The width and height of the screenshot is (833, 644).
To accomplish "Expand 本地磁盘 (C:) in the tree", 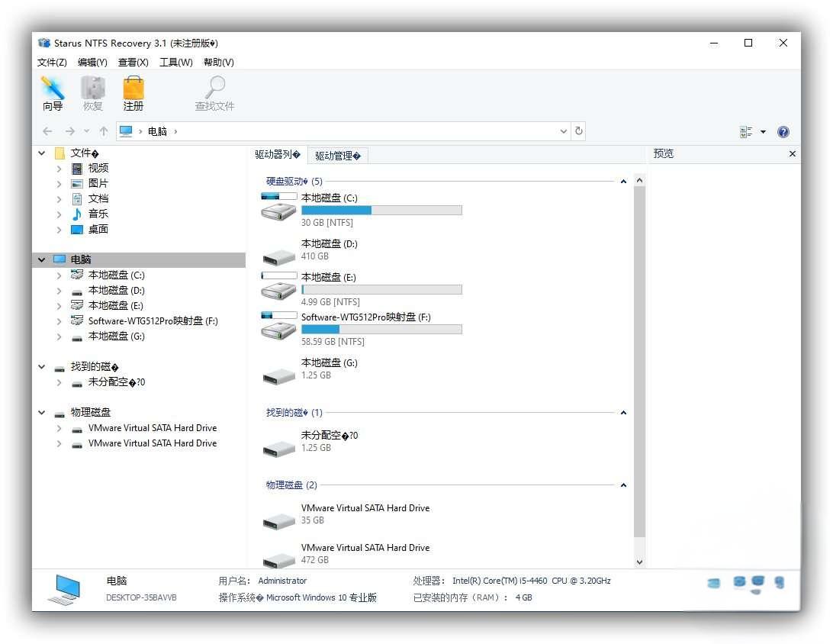I will point(59,275).
